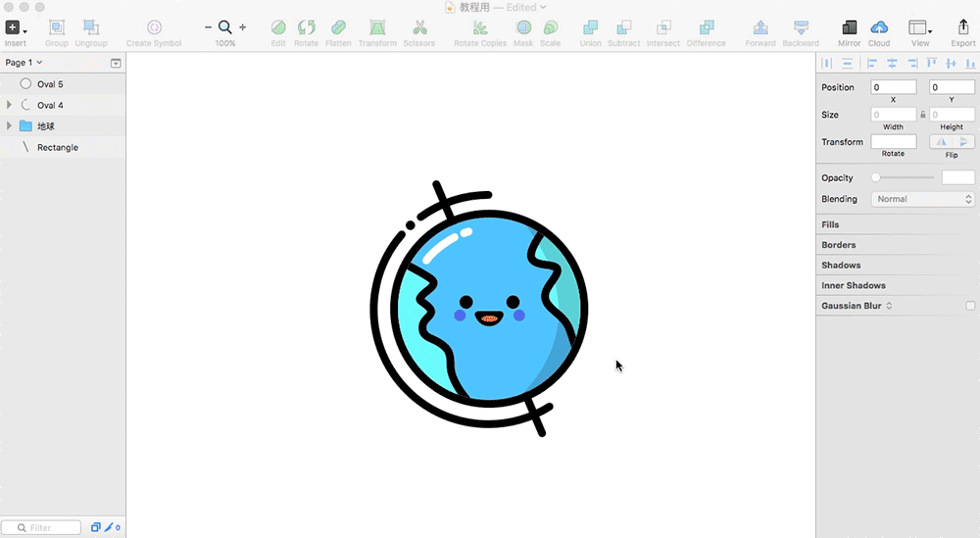Zoom out with the minus button
980x538 pixels.
pos(208,27)
